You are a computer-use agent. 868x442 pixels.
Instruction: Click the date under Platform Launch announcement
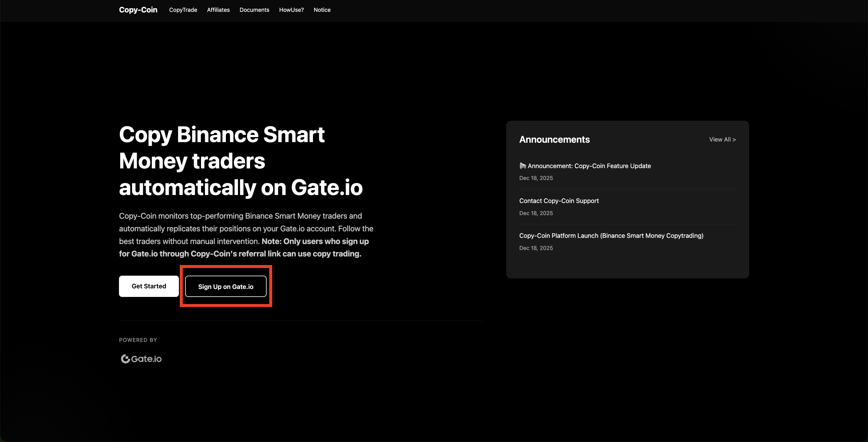point(536,248)
